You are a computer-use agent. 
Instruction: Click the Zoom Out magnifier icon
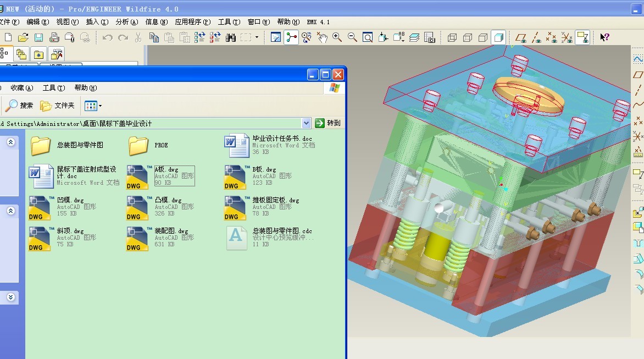pyautogui.click(x=352, y=37)
